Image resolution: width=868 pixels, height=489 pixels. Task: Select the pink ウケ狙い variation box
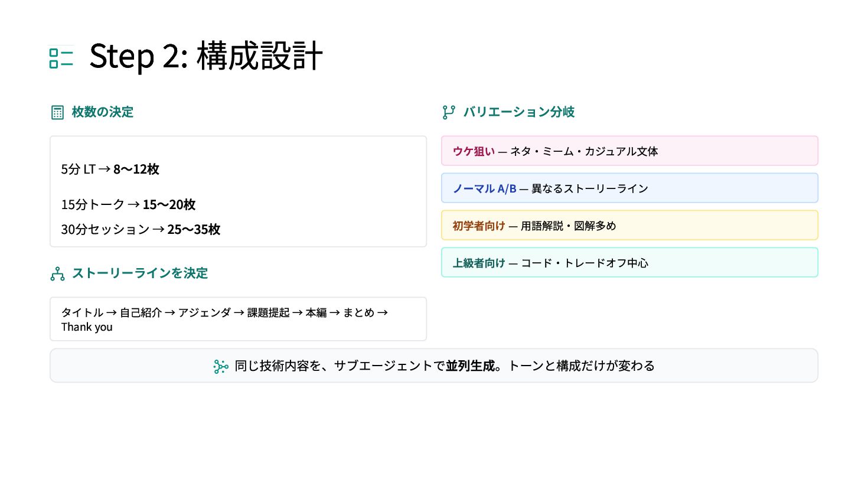(x=629, y=151)
